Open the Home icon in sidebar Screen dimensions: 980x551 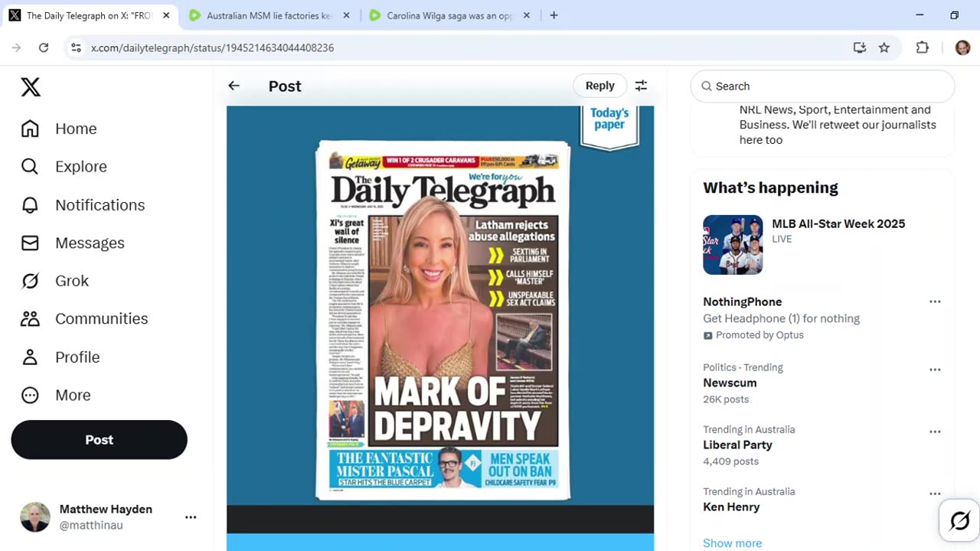tap(30, 129)
